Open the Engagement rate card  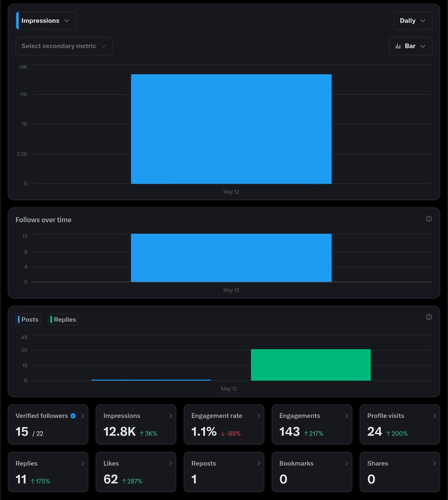[224, 425]
